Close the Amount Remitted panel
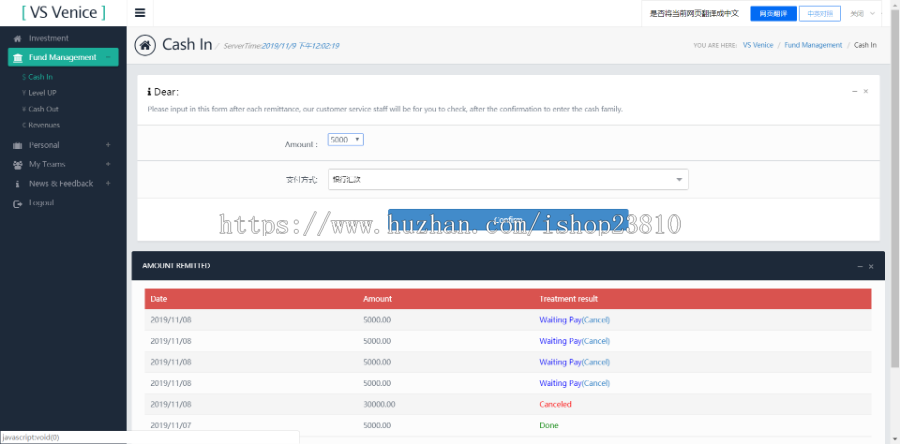The width and height of the screenshot is (900, 444). [x=871, y=266]
